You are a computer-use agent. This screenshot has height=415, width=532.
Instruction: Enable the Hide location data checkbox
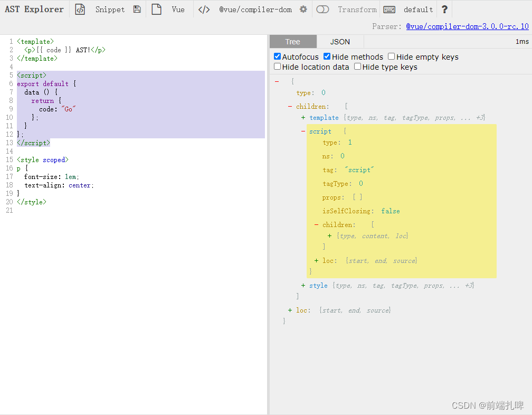(277, 67)
